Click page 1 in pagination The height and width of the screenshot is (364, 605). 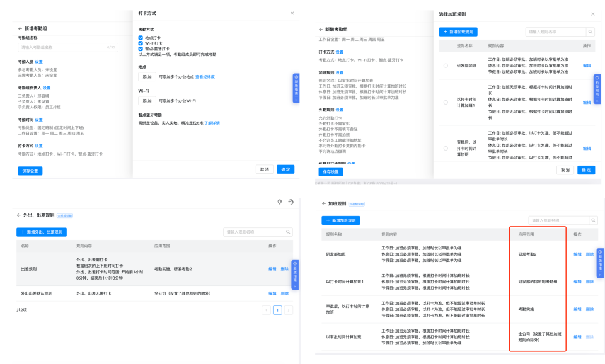pos(277,310)
